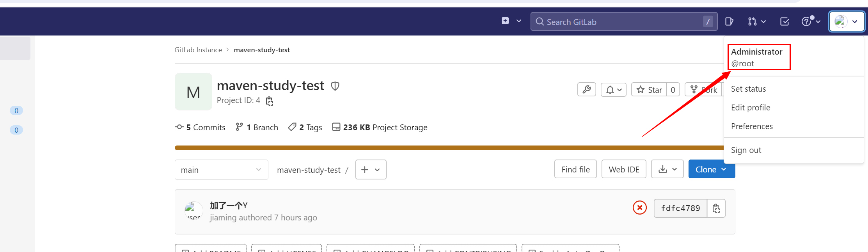Open Preferences from the user menu
The width and height of the screenshot is (868, 252).
pyautogui.click(x=752, y=126)
